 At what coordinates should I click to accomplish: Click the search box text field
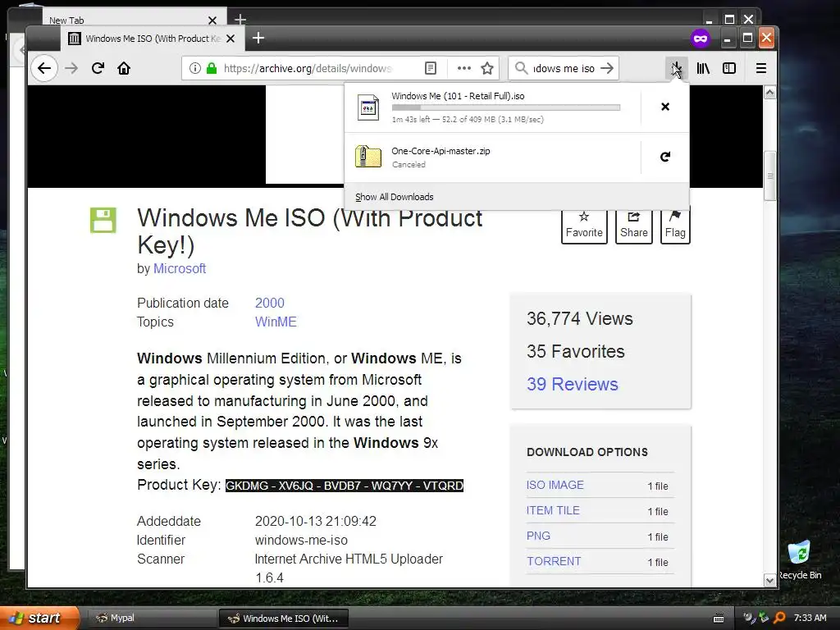[563, 68]
